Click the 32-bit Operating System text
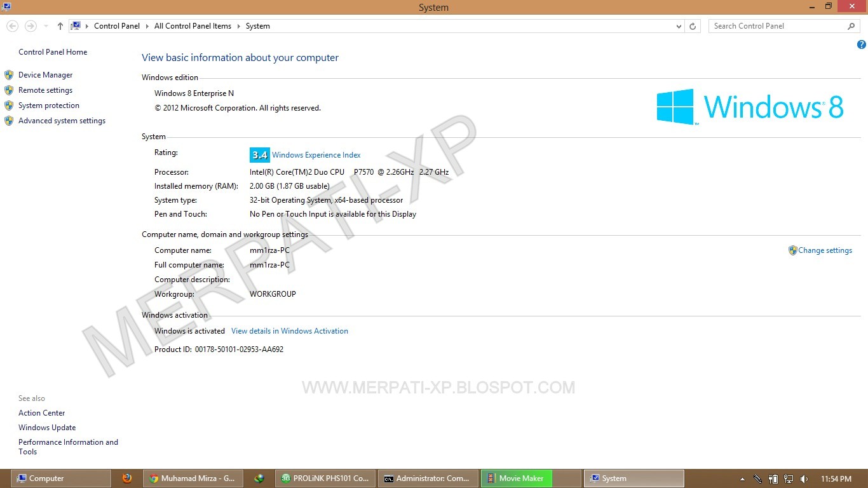Viewport: 868px width, 488px height. pyautogui.click(x=326, y=200)
